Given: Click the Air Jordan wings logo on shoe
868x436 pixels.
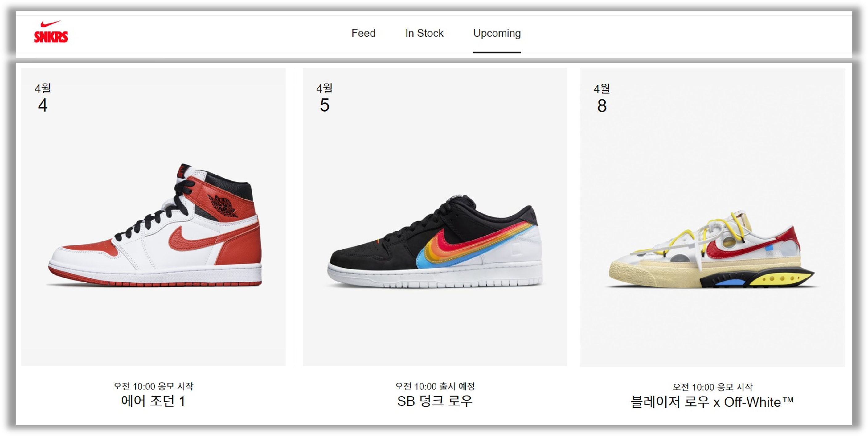Looking at the screenshot, I should (223, 205).
